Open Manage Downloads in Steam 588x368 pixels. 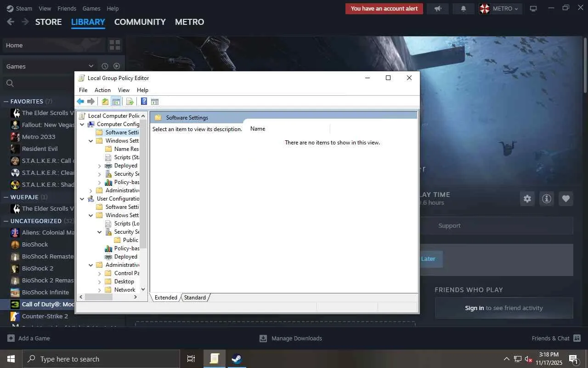click(290, 338)
